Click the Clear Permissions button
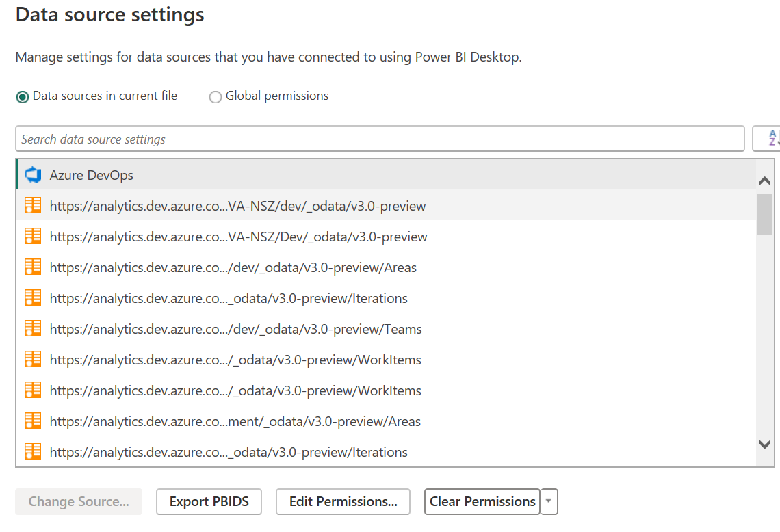780x532 pixels. coord(482,501)
